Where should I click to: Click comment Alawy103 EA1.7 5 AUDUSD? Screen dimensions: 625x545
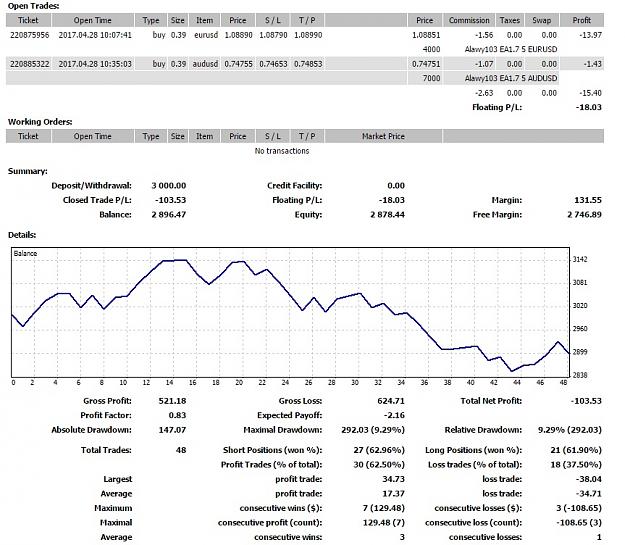coord(511,78)
